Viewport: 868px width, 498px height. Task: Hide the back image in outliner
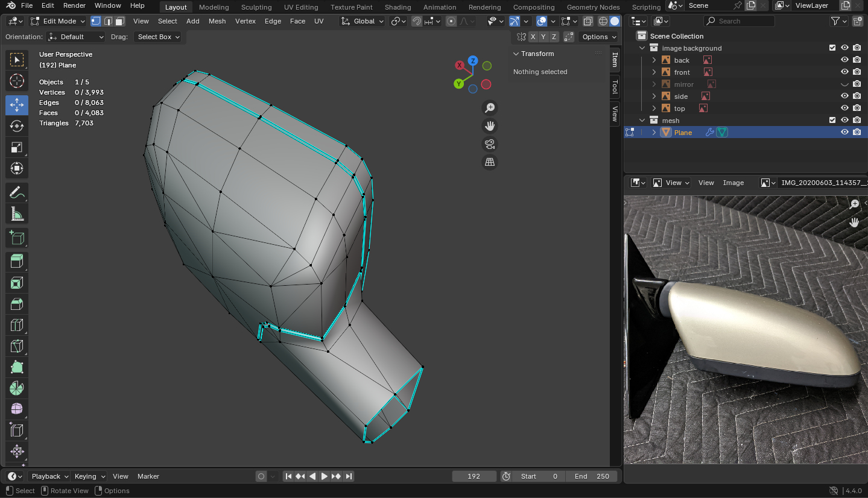tap(844, 60)
